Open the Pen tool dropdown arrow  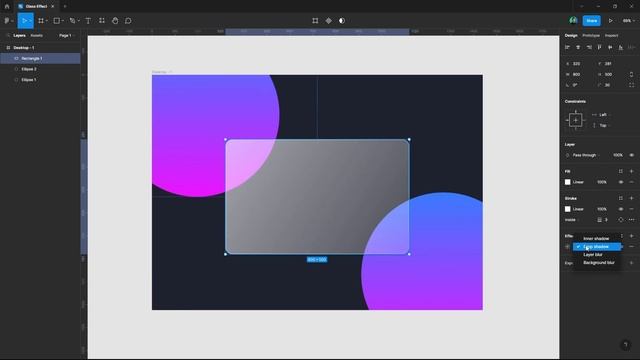click(78, 21)
